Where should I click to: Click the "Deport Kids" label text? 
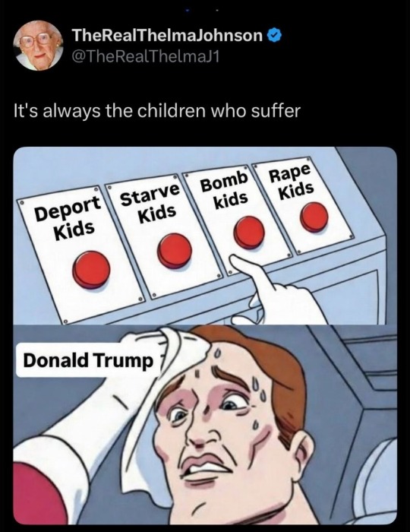71,219
